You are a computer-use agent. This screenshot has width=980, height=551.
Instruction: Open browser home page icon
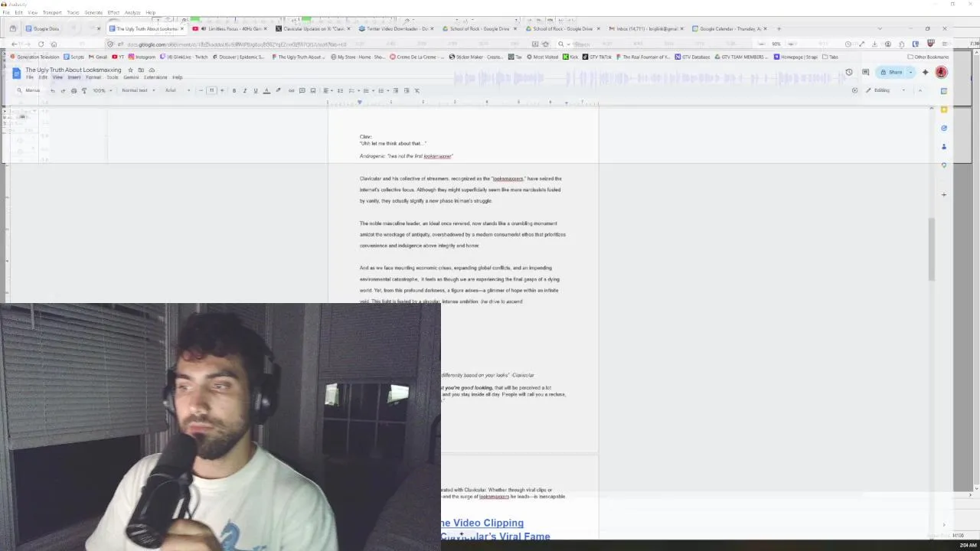[x=54, y=44]
